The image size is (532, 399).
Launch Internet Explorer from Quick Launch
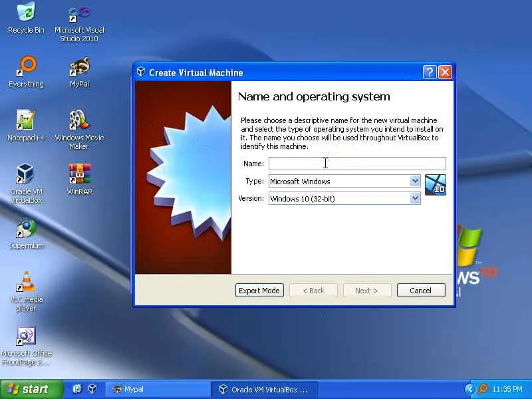(x=77, y=389)
